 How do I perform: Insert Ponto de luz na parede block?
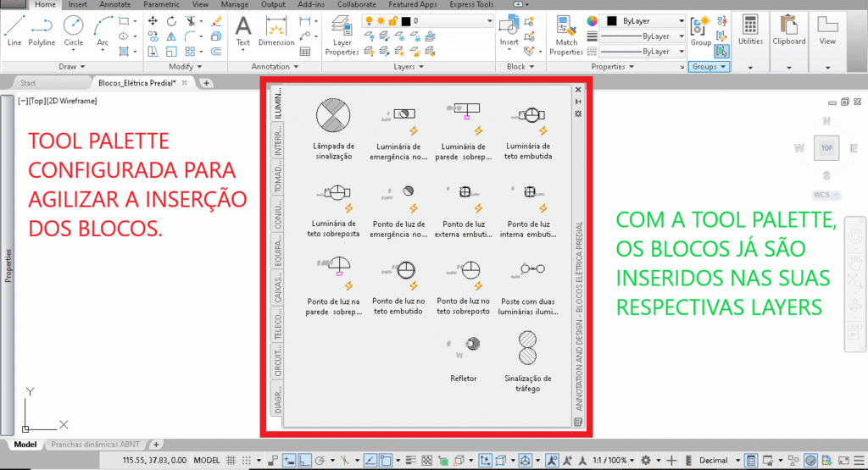coord(334,285)
